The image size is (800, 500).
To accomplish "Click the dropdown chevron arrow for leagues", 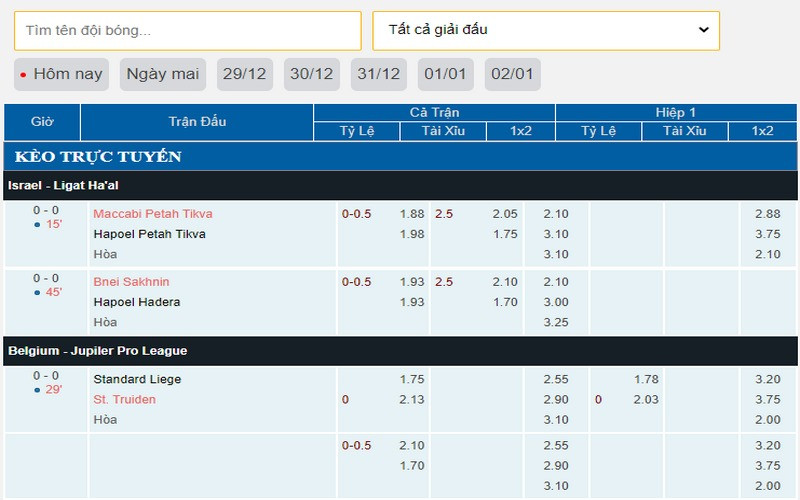I will [703, 30].
